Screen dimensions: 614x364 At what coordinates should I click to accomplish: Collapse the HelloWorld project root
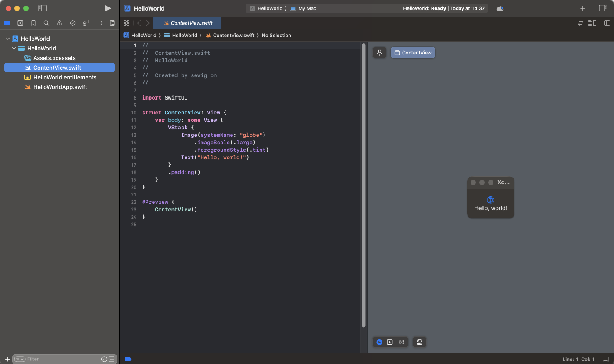point(8,39)
